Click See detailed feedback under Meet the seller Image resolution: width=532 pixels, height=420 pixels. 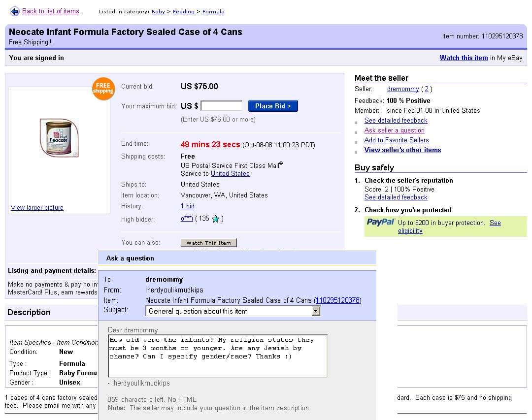[x=396, y=121]
